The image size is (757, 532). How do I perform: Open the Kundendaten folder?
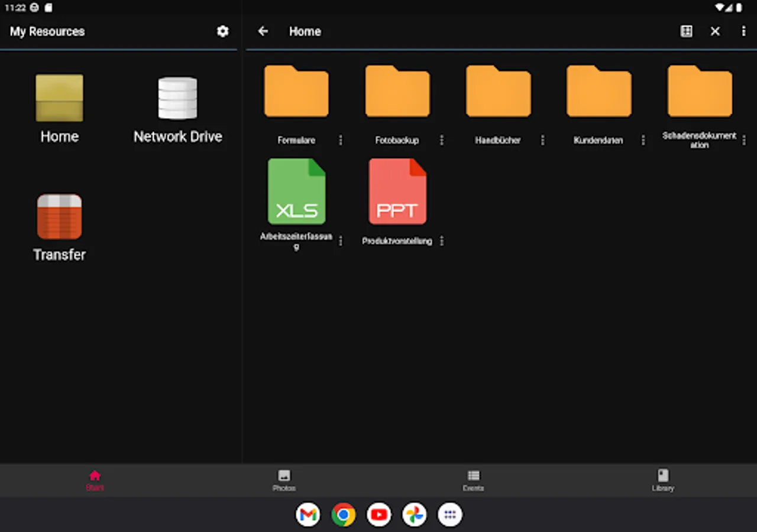(x=599, y=91)
